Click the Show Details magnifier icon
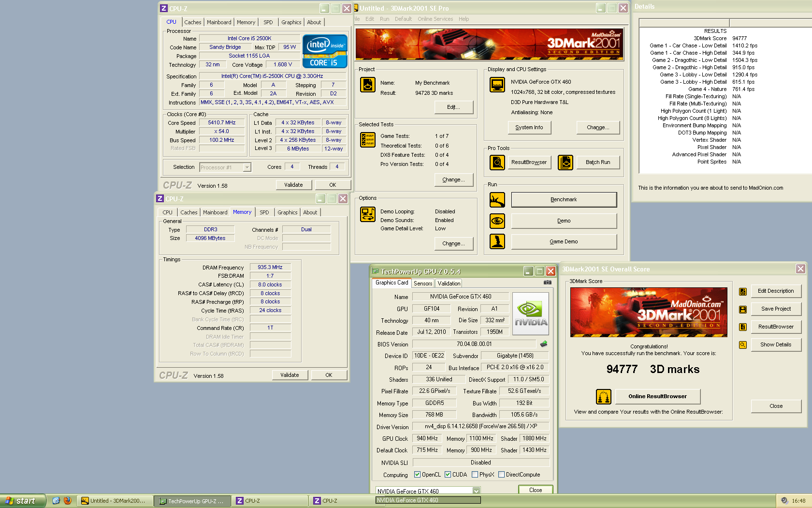Image resolution: width=812 pixels, height=508 pixels. pos(743,345)
